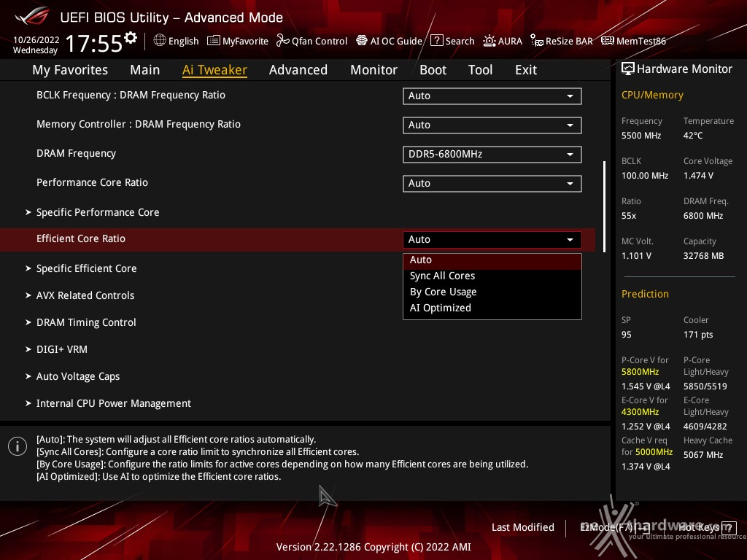Collapse Efficient Core Ratio dropdown
This screenshot has width=747, height=560.
pos(492,239)
